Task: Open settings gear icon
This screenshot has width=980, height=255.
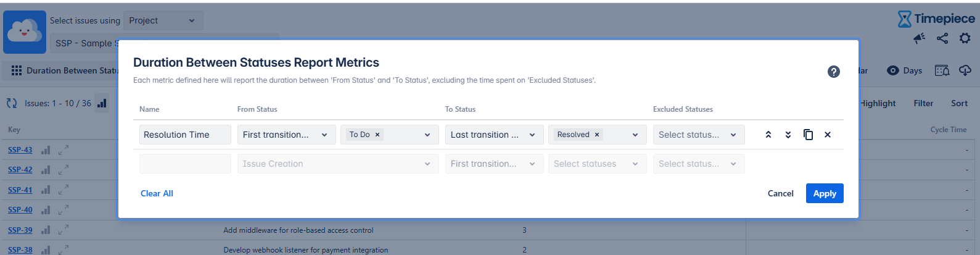Action: [965, 38]
